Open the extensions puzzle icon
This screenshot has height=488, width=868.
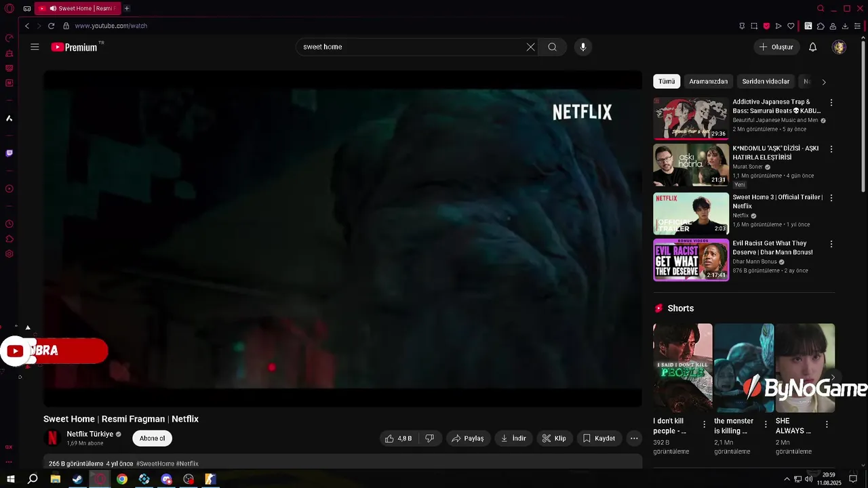coord(821,26)
